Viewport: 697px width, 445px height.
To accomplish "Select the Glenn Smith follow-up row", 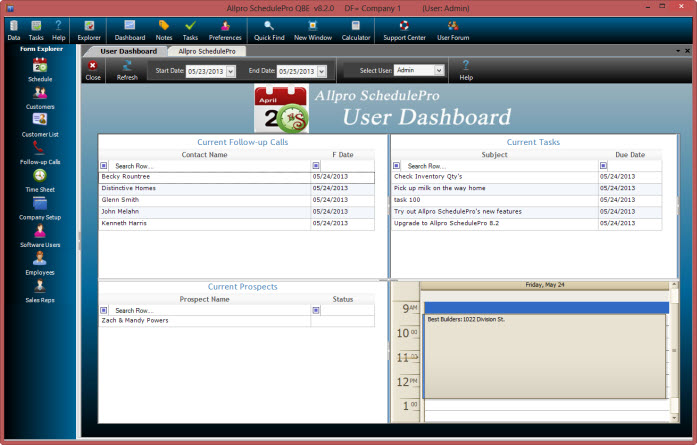I will (x=236, y=200).
